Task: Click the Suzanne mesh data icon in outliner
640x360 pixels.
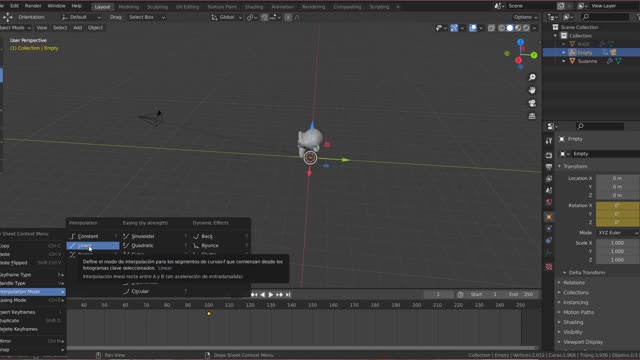Action: pyautogui.click(x=619, y=61)
